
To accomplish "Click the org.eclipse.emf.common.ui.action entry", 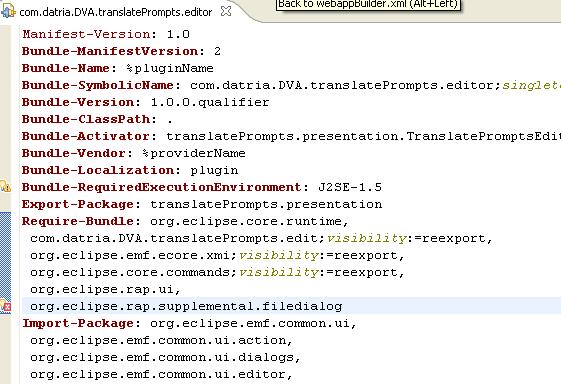I will pyautogui.click(x=158, y=340).
